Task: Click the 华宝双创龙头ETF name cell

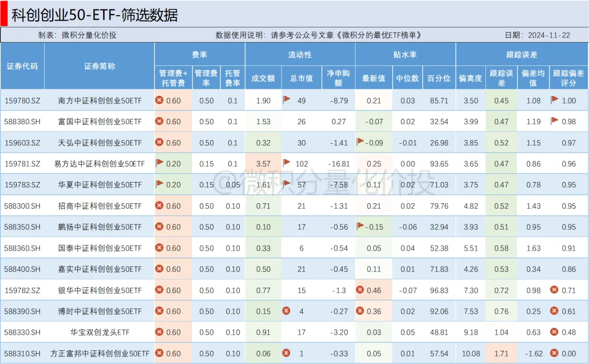Action: pyautogui.click(x=100, y=332)
